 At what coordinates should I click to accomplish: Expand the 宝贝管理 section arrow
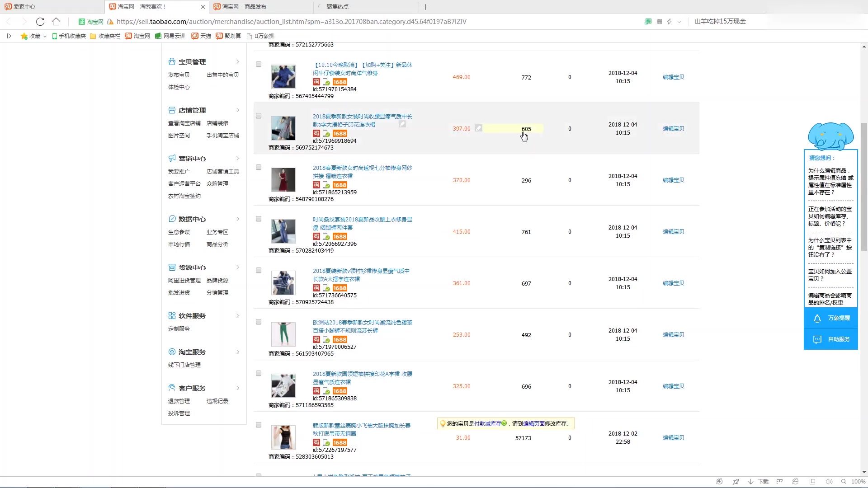pos(238,62)
